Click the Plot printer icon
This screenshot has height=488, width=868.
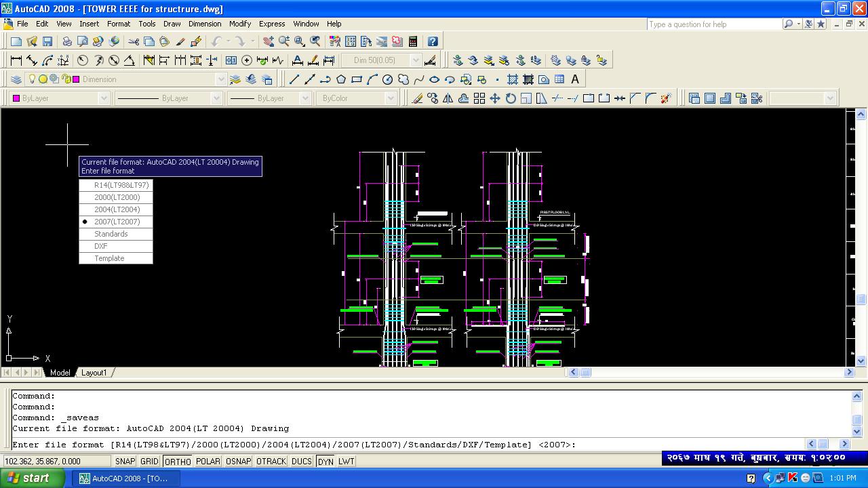point(66,41)
